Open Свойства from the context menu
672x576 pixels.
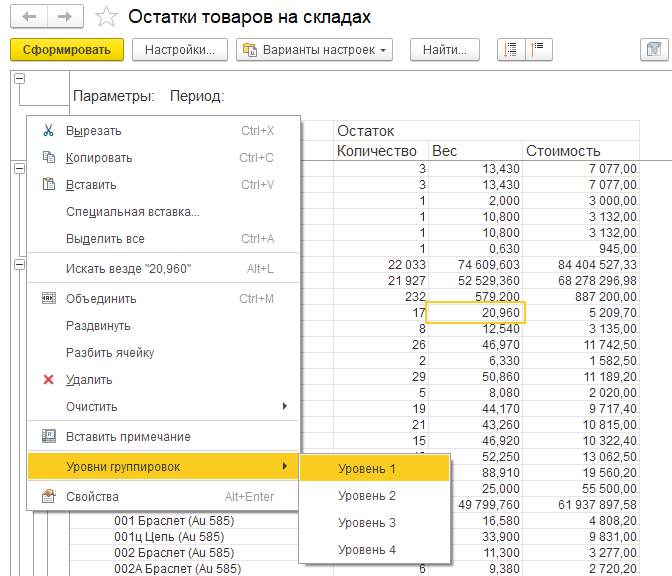click(x=163, y=496)
